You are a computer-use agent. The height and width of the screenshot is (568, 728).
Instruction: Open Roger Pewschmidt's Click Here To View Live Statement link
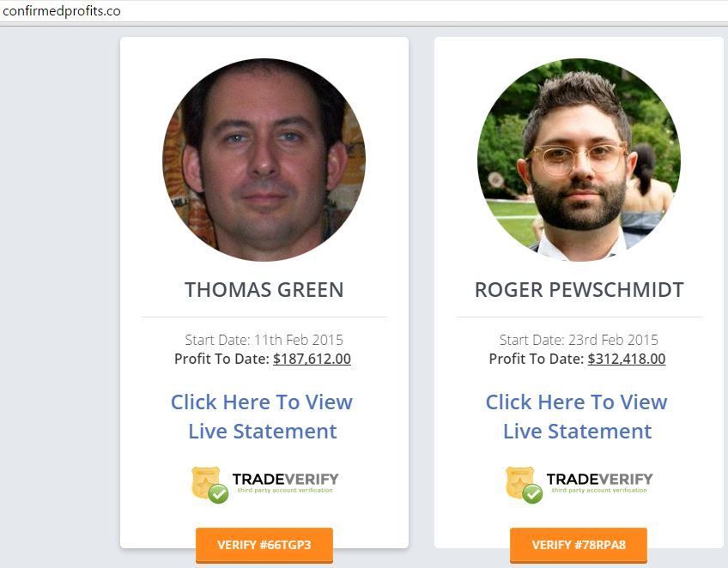(577, 416)
